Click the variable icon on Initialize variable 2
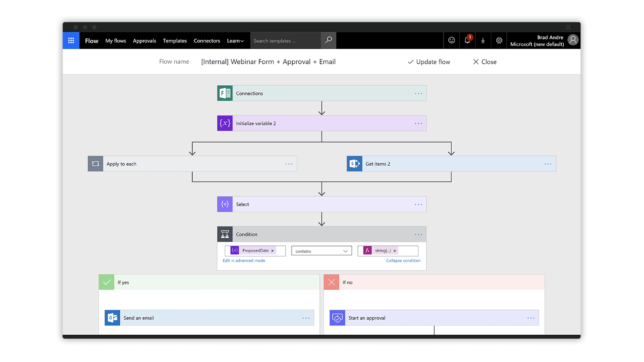644x362 pixels. coord(225,123)
